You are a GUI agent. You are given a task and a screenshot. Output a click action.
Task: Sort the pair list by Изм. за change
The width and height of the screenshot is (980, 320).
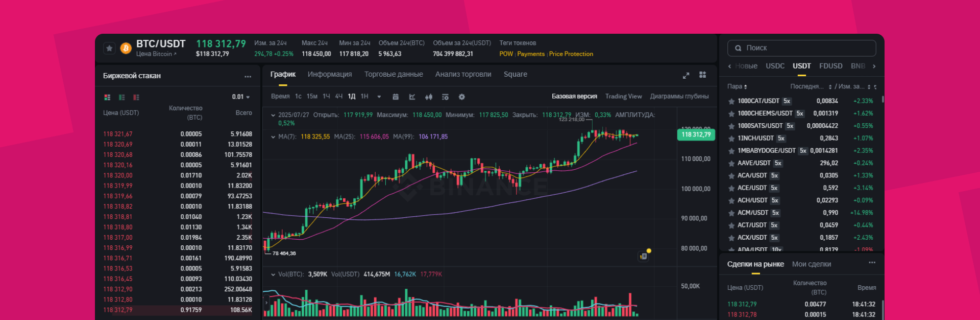(855, 86)
